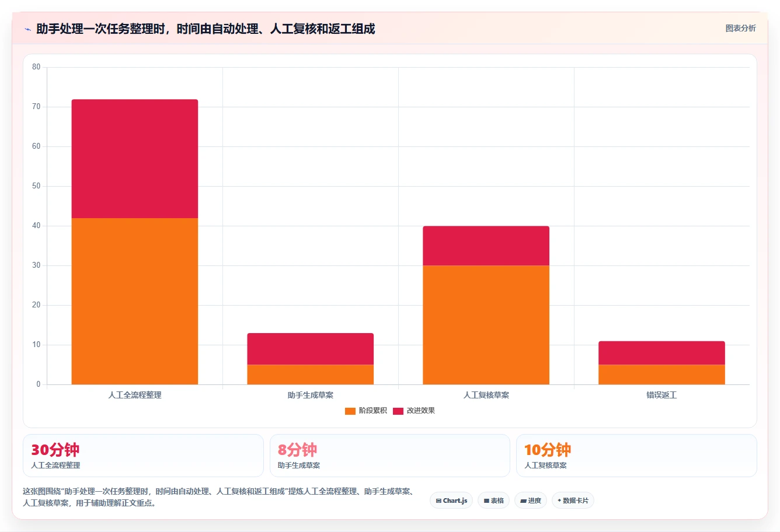Click the y-axis value 0

pyautogui.click(x=39, y=384)
